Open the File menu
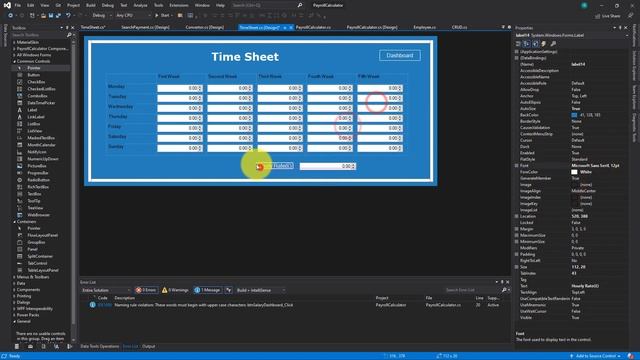 point(18,5)
